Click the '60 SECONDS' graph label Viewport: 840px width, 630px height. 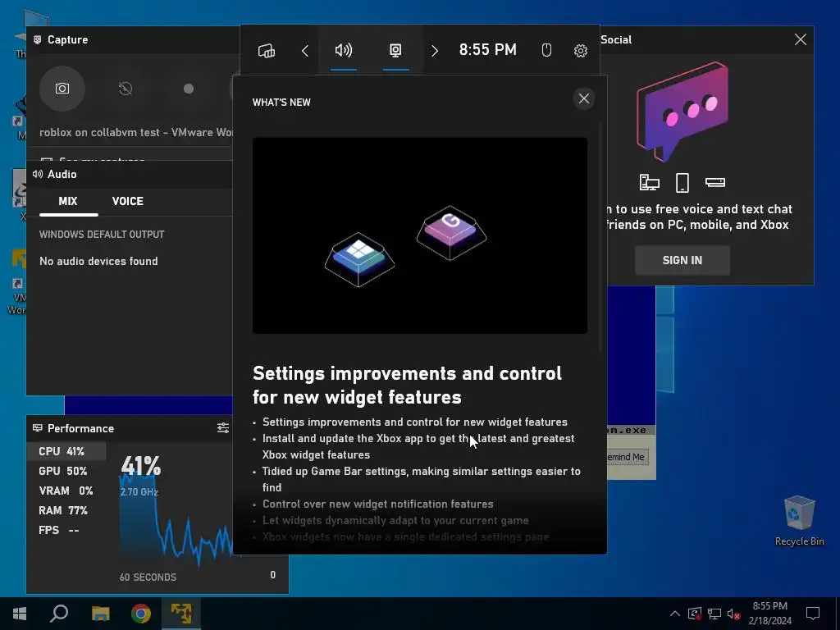click(x=148, y=577)
